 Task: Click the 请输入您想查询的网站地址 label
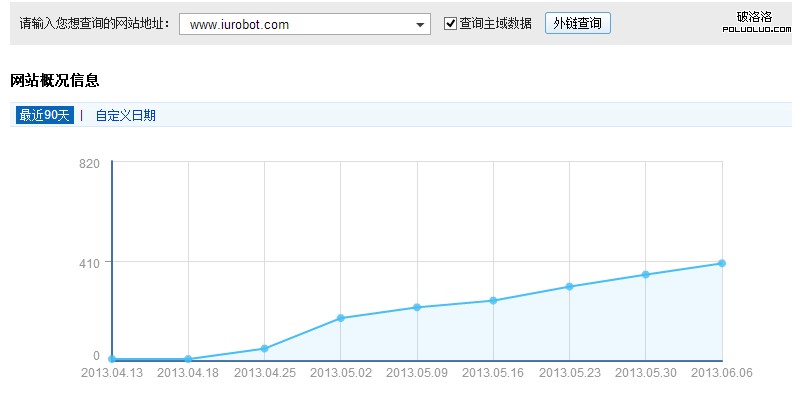click(94, 24)
